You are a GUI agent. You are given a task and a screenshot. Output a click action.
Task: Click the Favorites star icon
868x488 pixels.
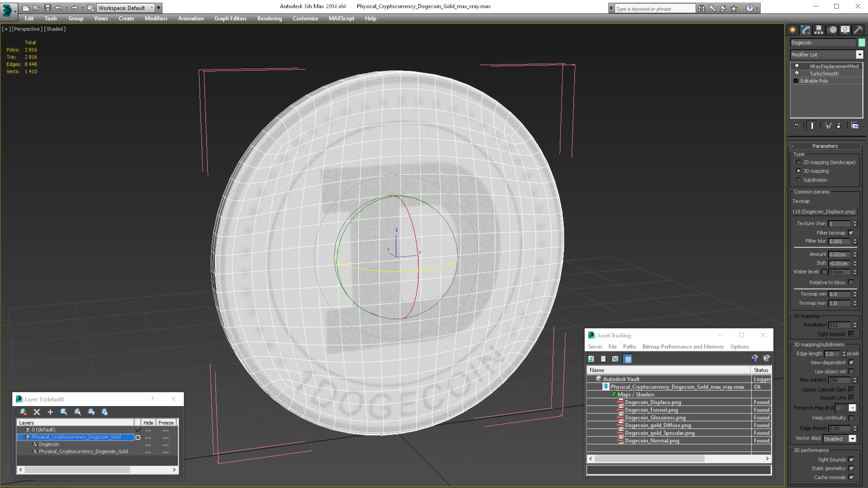click(x=734, y=8)
